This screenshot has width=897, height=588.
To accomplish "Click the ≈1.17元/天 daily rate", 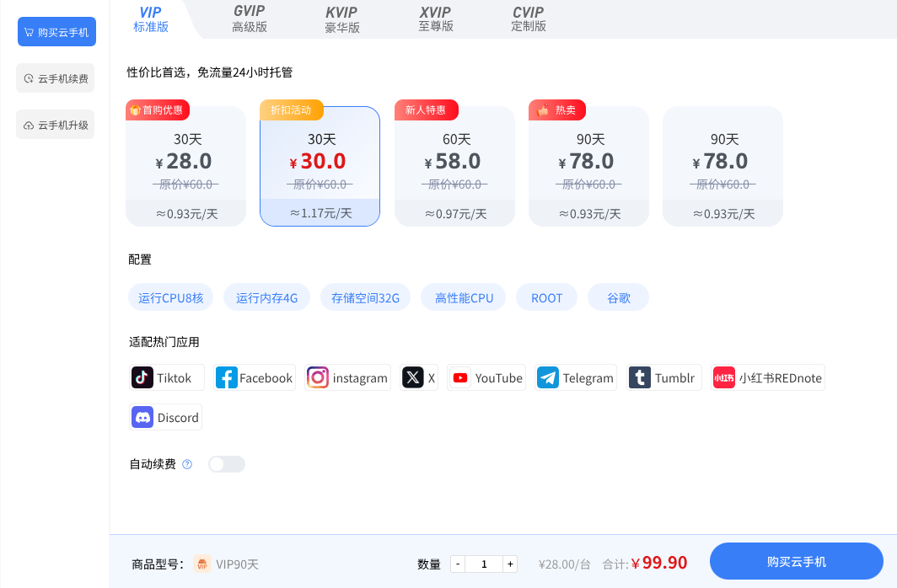I will [320, 213].
